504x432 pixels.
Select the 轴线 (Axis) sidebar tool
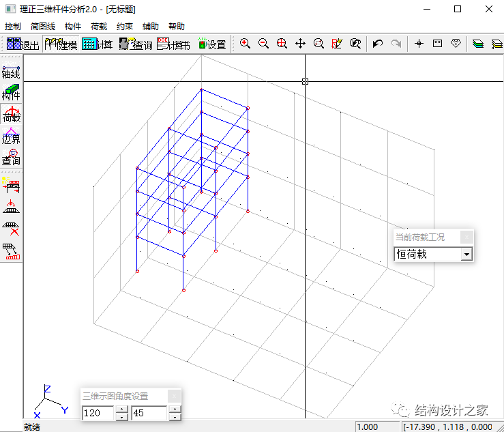[x=11, y=71]
